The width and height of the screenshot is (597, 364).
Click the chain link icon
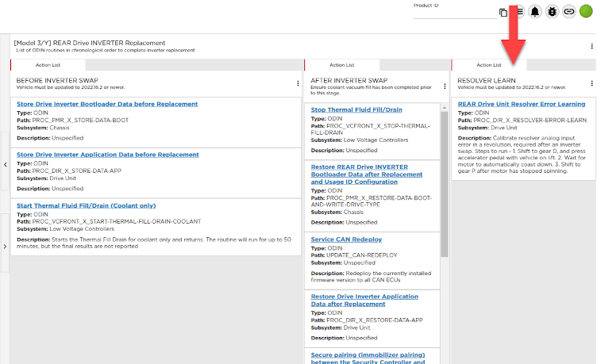(x=568, y=12)
